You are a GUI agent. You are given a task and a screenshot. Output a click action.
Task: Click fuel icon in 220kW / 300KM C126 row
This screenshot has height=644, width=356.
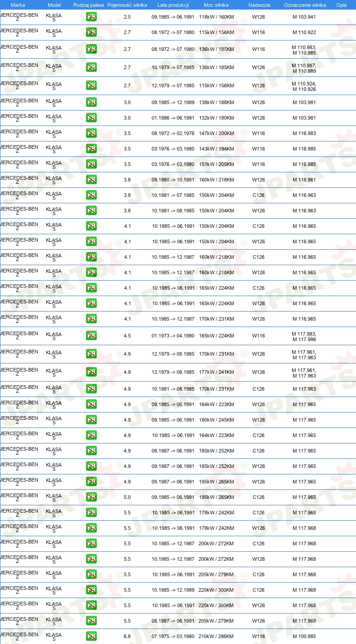[x=91, y=590]
